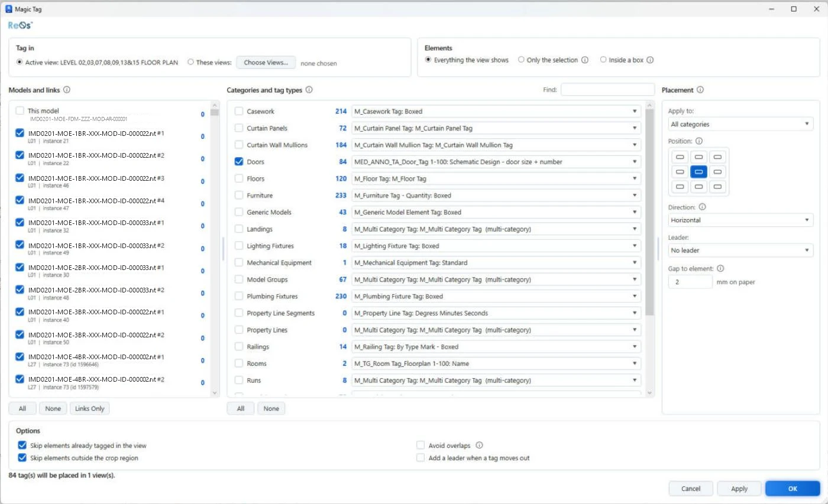Viewport: 828px width, 504px height.
Task: Click the info icon after Only the selection
Action: (x=585, y=60)
